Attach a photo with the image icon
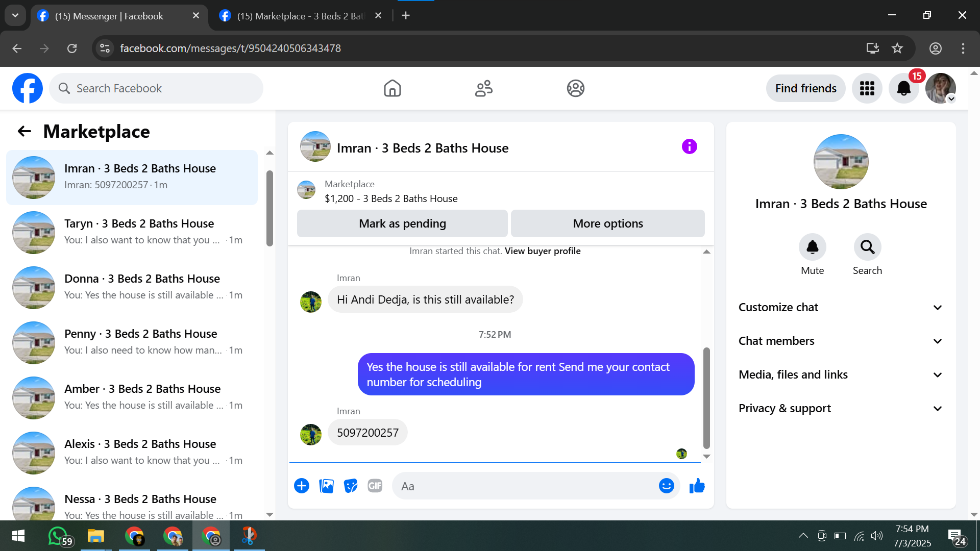Image resolution: width=980 pixels, height=551 pixels. (x=326, y=486)
